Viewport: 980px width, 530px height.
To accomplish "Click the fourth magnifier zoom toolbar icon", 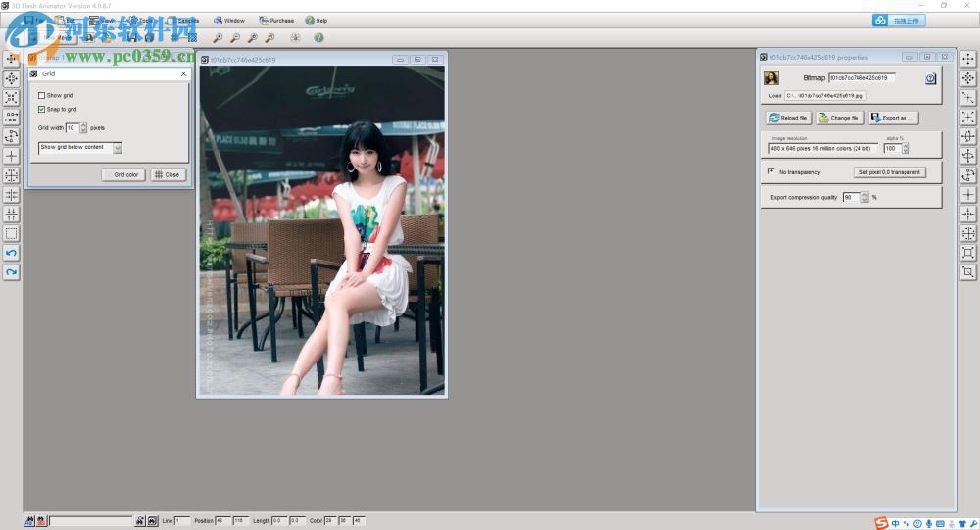I will click(x=270, y=38).
